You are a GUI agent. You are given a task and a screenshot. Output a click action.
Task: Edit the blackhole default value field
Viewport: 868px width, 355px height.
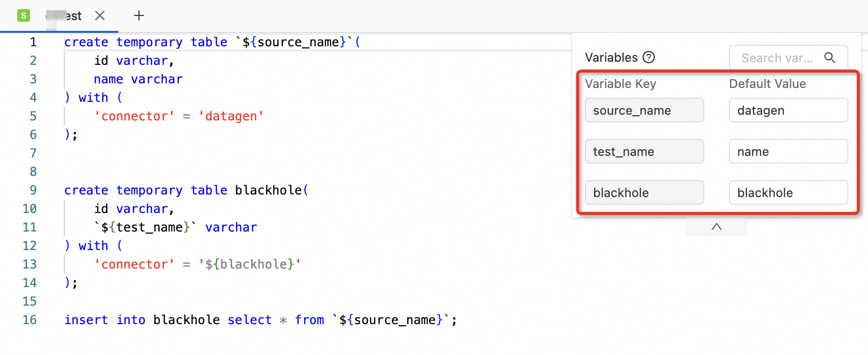(788, 192)
